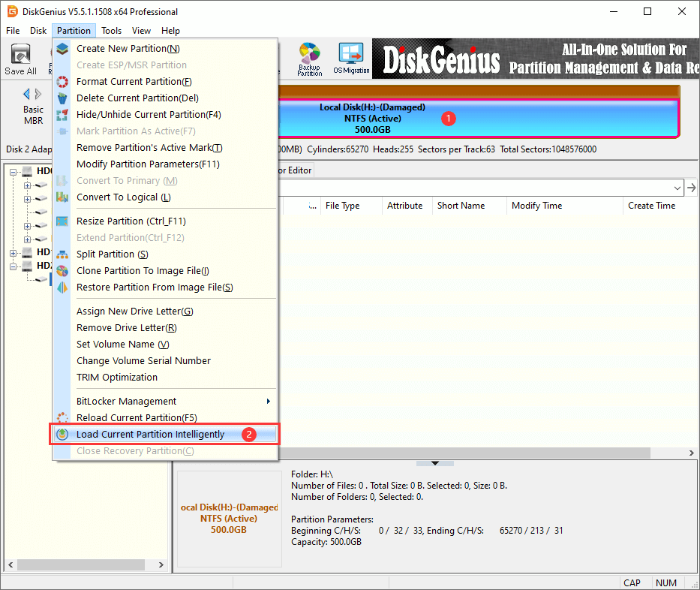700x590 pixels.
Task: Close the Partition menu from the menu bar
Action: (x=74, y=30)
